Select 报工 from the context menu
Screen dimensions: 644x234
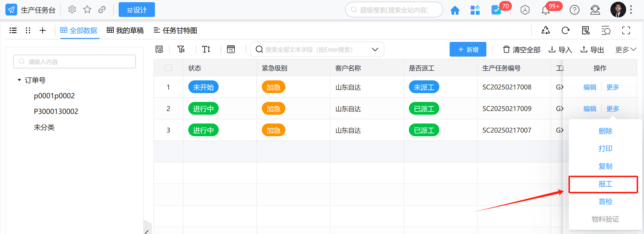click(605, 184)
